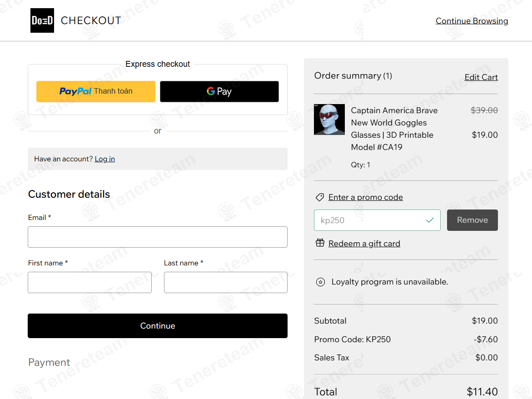Click the DoD checkout logo

(x=42, y=20)
